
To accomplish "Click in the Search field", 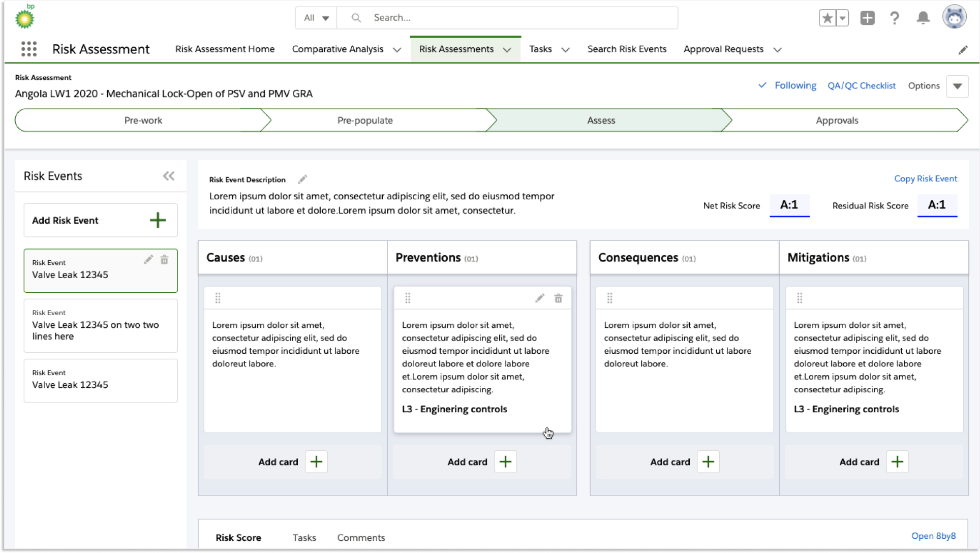I will tap(508, 18).
